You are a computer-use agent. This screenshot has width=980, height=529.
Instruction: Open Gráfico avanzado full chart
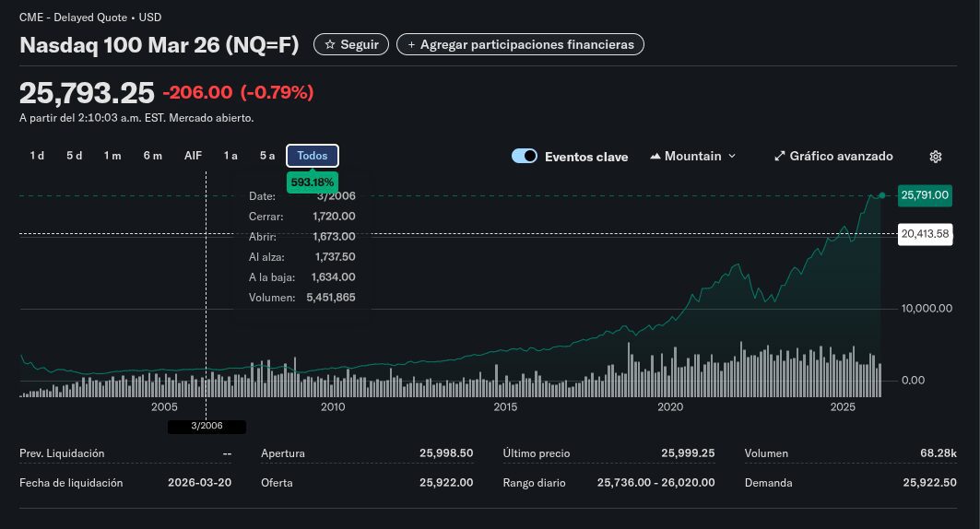coord(833,156)
